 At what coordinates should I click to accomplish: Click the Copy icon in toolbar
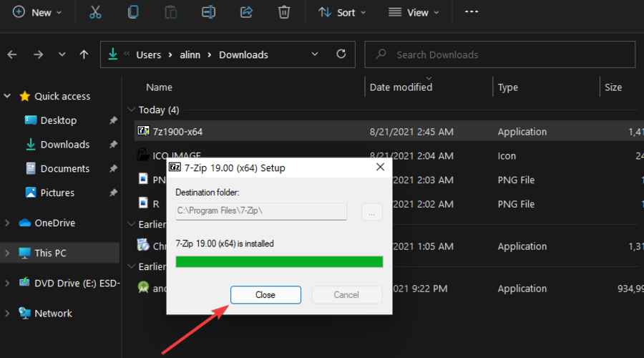tap(133, 12)
